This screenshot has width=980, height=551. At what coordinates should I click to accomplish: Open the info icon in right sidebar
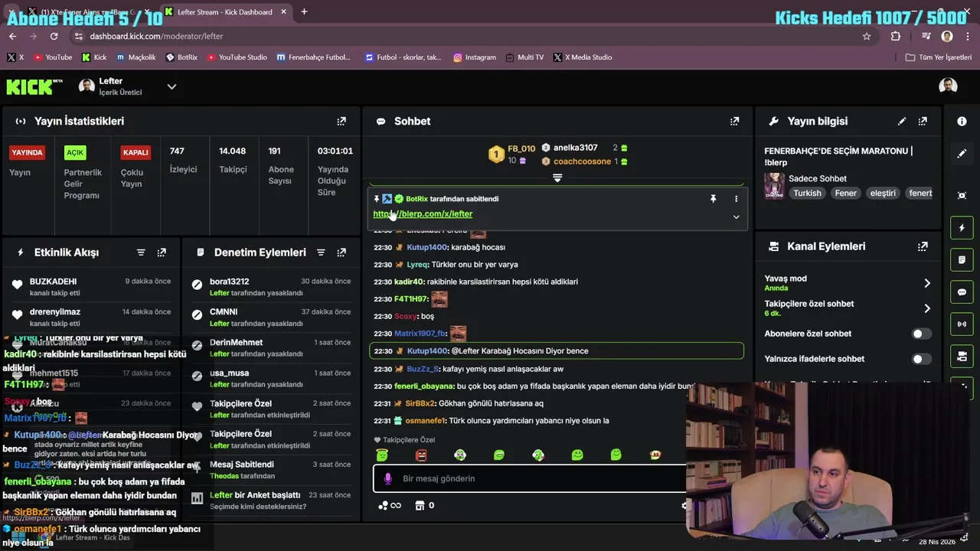point(962,121)
